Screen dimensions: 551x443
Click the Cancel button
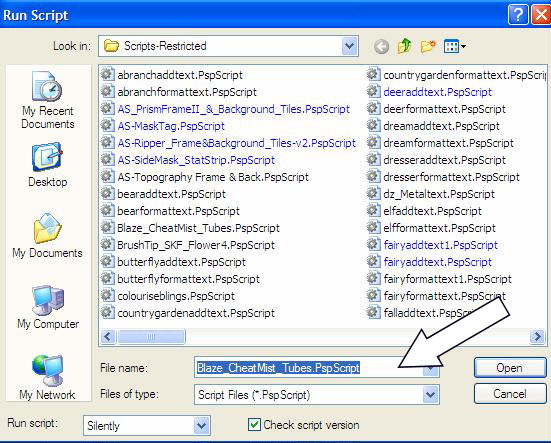pyautogui.click(x=510, y=393)
